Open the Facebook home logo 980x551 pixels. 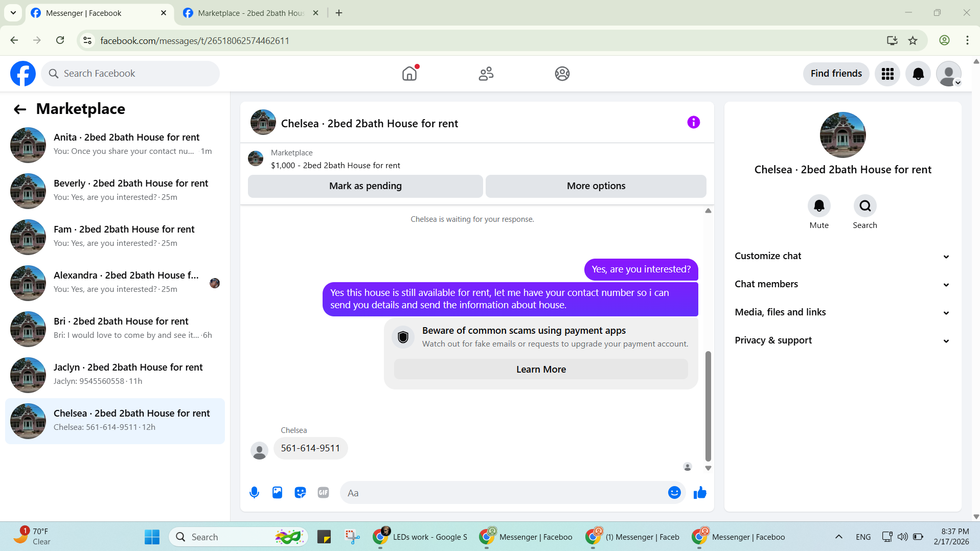(x=23, y=74)
